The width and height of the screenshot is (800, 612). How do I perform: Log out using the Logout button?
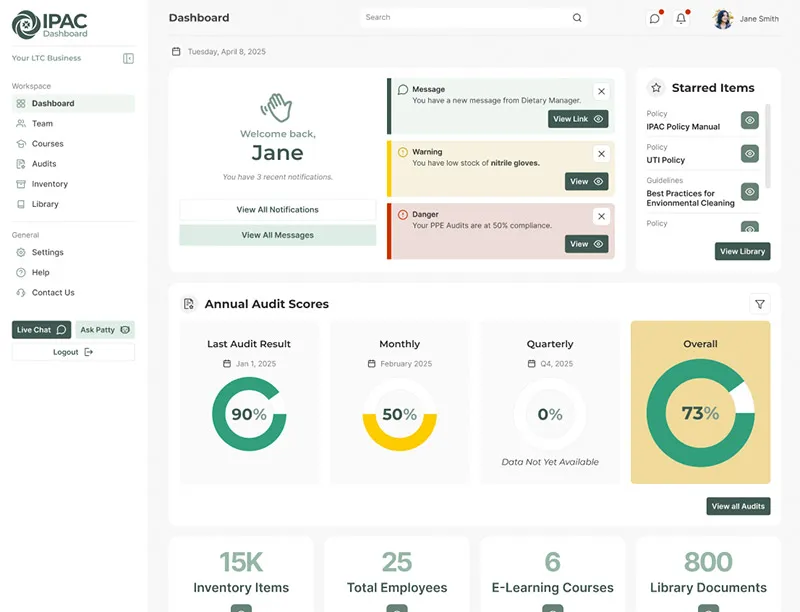pos(73,352)
